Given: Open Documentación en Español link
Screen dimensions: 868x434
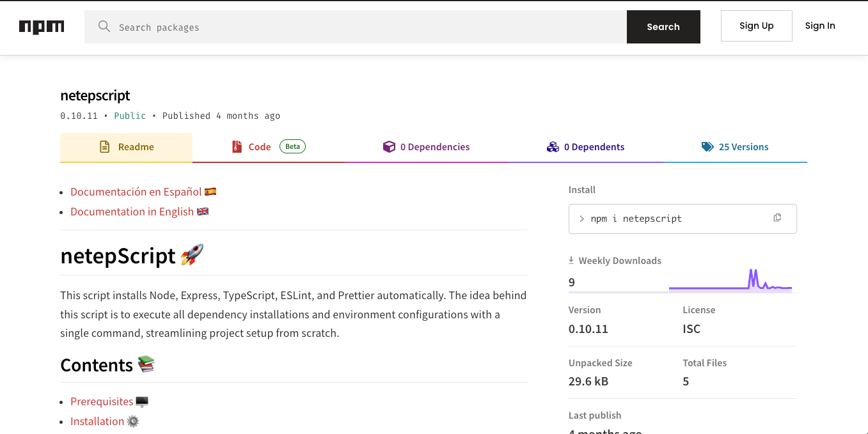Looking at the screenshot, I should coord(136,192).
